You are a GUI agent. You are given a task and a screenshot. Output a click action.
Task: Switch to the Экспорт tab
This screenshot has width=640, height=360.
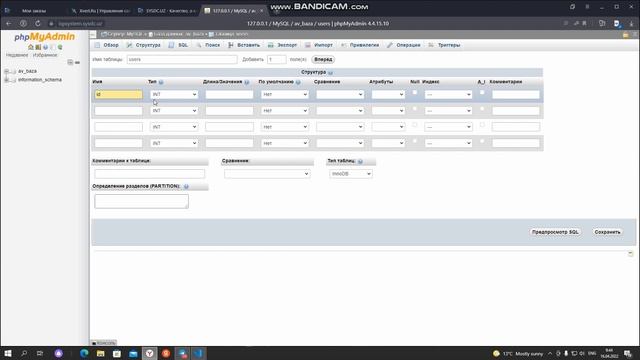(282, 45)
